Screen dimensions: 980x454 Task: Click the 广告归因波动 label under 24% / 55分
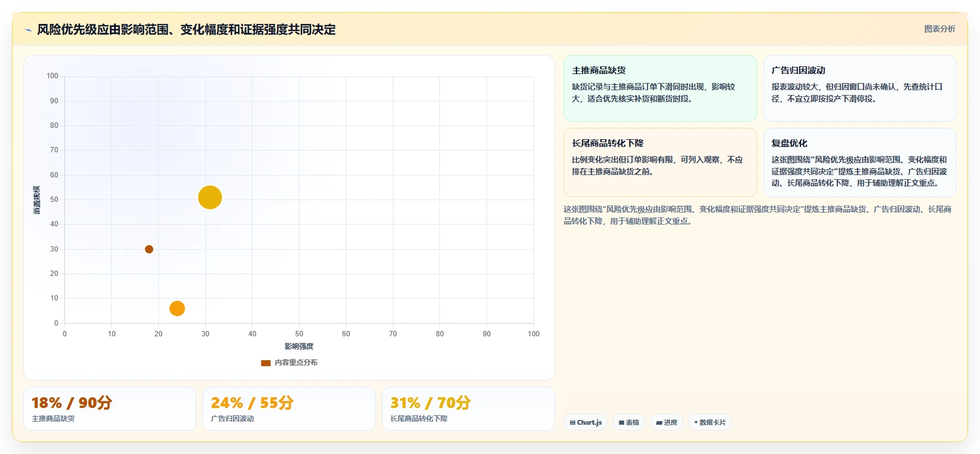232,419
